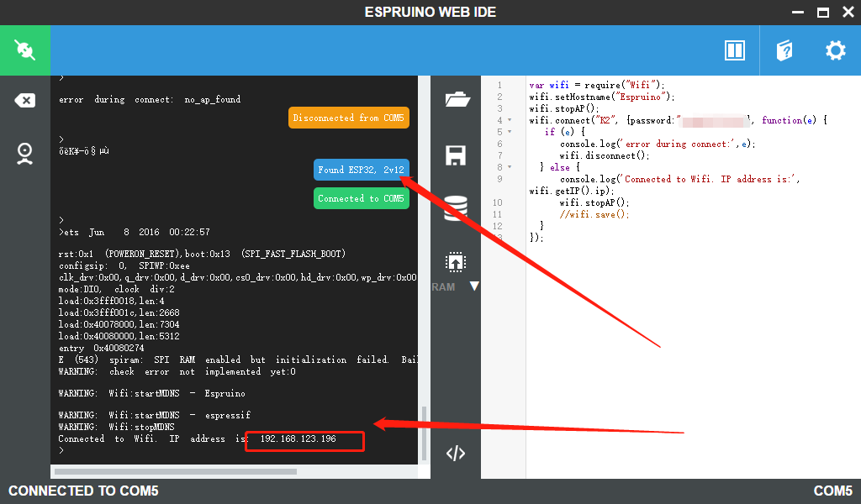Click the 'Connected to COM5' green notification
The image size is (861, 504).
click(362, 198)
